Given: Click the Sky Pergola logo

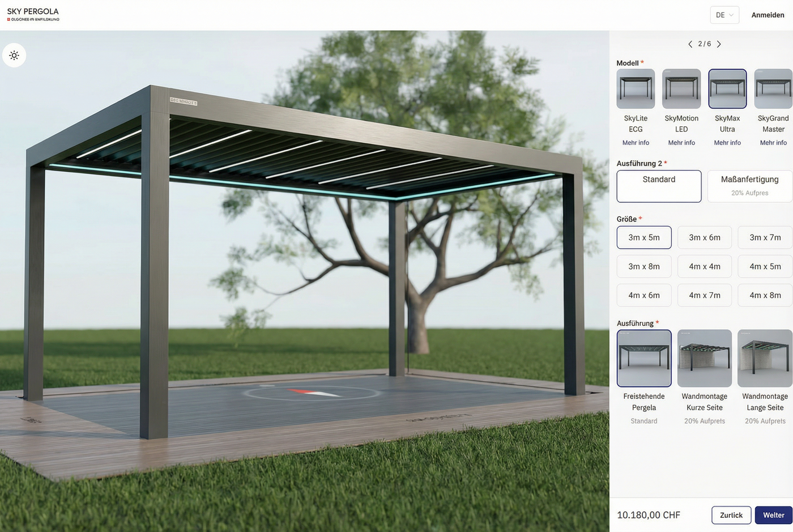Looking at the screenshot, I should [33, 15].
